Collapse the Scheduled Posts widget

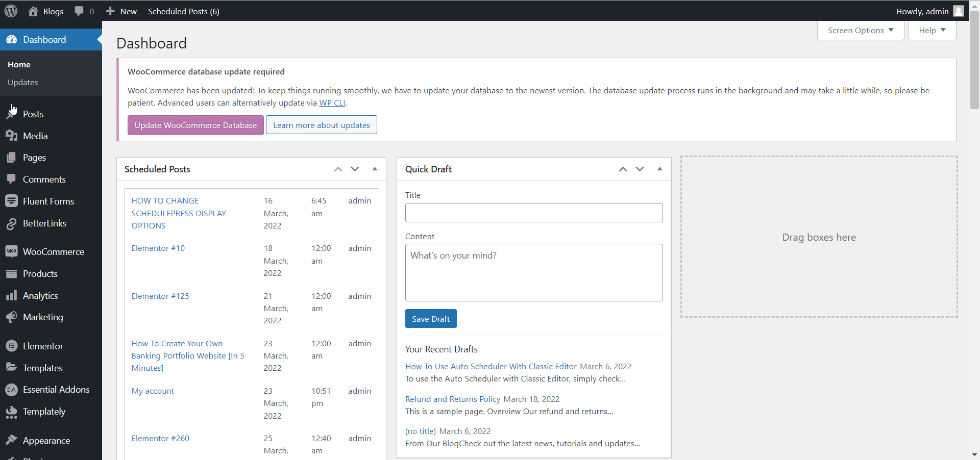375,169
